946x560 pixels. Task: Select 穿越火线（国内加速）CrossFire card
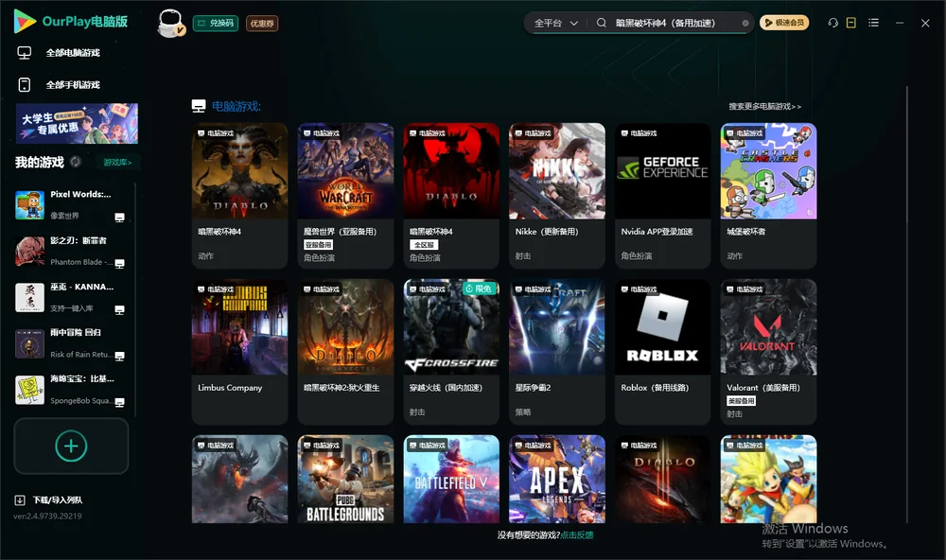[451, 352]
